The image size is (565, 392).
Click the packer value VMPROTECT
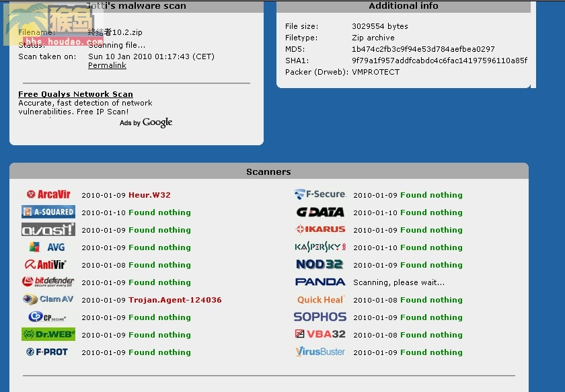tap(375, 72)
